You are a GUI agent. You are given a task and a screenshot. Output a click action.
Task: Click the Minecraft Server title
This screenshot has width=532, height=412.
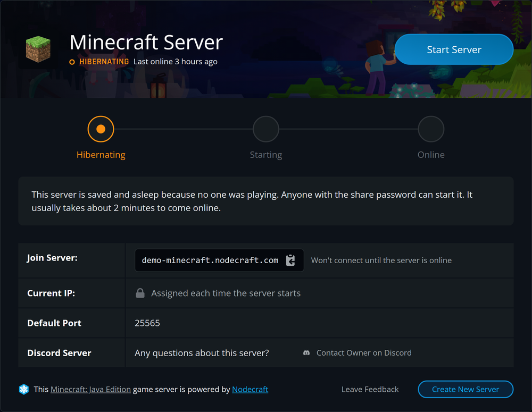point(146,43)
